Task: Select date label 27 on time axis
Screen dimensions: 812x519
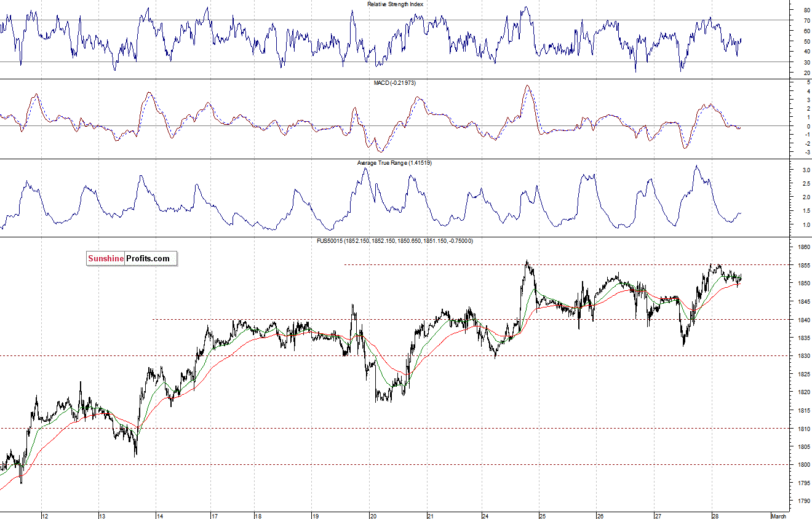Action: coord(658,515)
